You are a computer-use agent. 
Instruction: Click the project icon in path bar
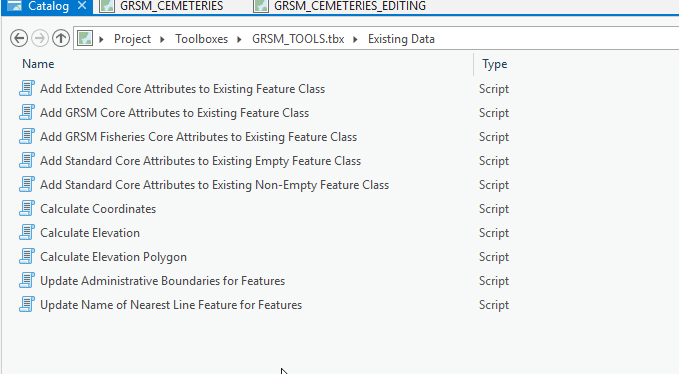click(x=85, y=39)
